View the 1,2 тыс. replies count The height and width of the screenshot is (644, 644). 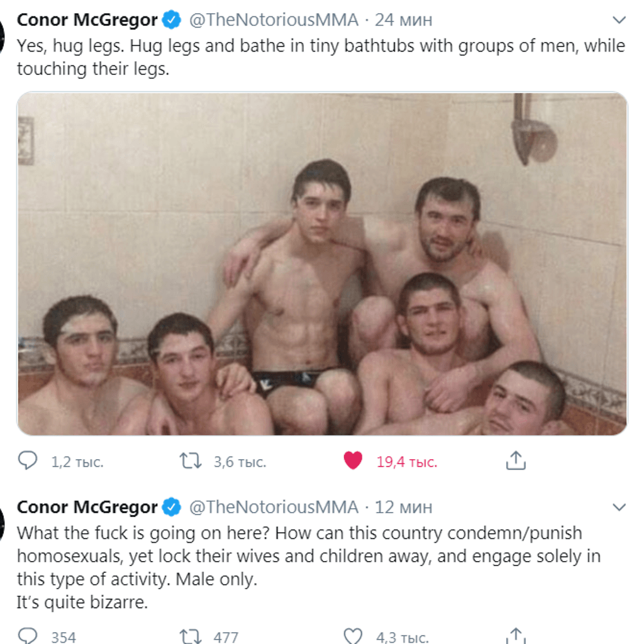pyautogui.click(x=77, y=462)
